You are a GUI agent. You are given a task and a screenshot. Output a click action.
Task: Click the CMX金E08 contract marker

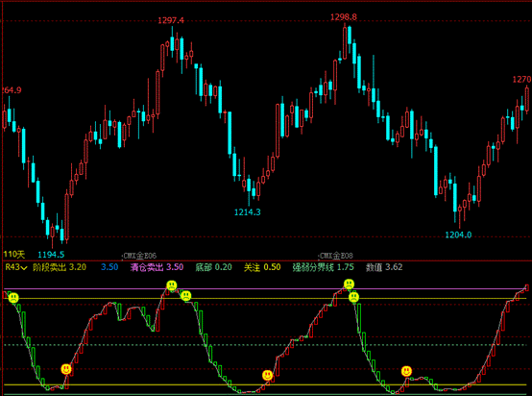point(336,256)
